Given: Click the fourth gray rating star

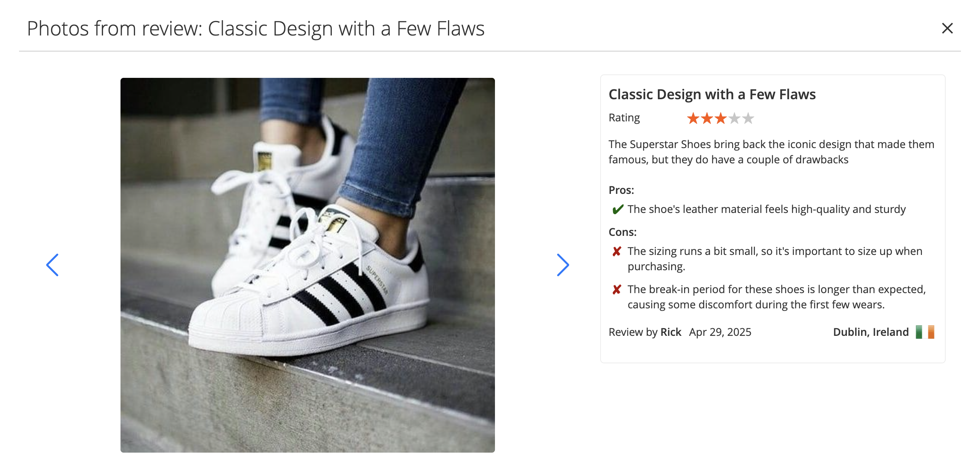Looking at the screenshot, I should (x=734, y=118).
